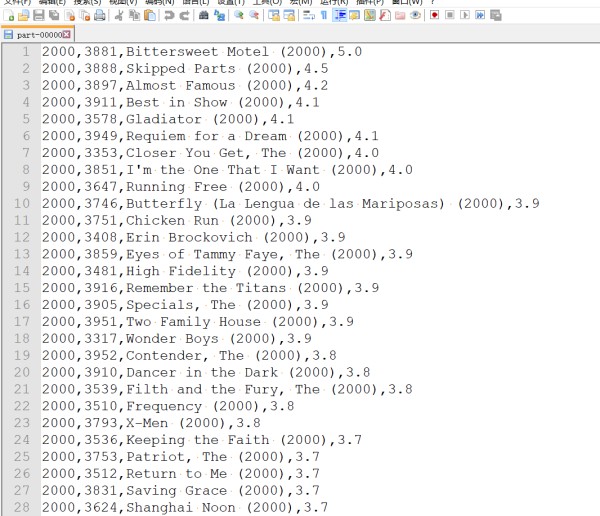The width and height of the screenshot is (600, 516).
Task: Toggle synchronized horizontal scrolling
Action: point(289,15)
